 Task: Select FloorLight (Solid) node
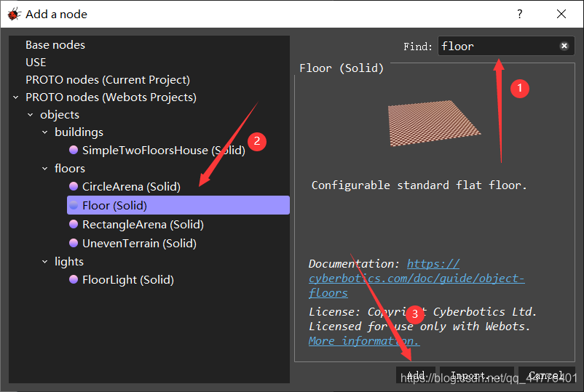tap(127, 280)
